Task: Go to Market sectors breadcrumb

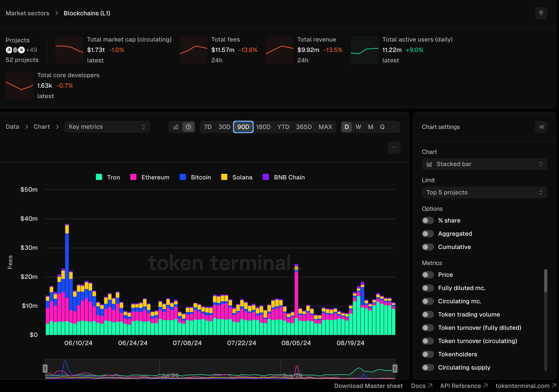Action: click(28, 13)
